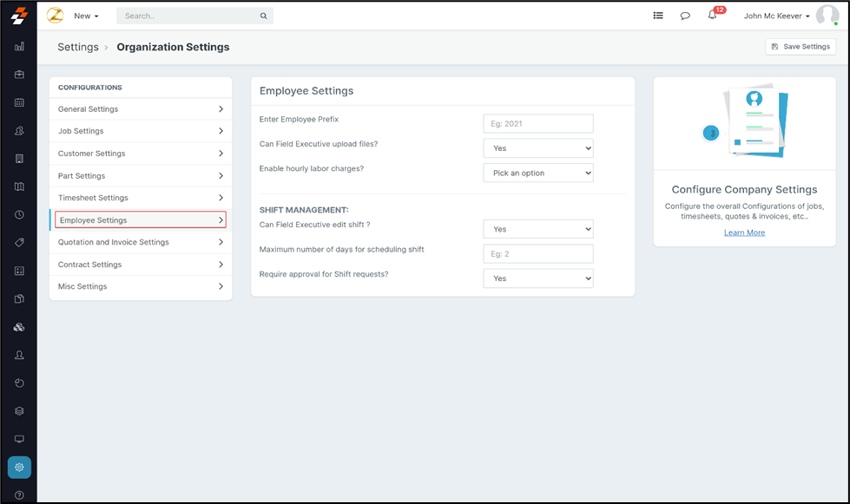Expand the New dropdown menu
Viewport: 850px width, 504px height.
pyautogui.click(x=86, y=16)
